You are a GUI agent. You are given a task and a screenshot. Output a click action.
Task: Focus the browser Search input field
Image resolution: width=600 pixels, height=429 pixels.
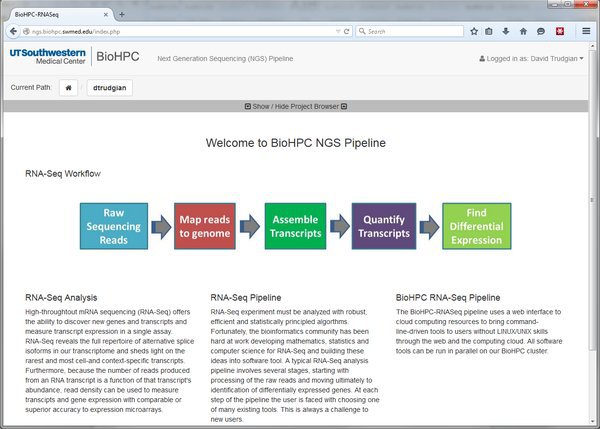(x=409, y=31)
